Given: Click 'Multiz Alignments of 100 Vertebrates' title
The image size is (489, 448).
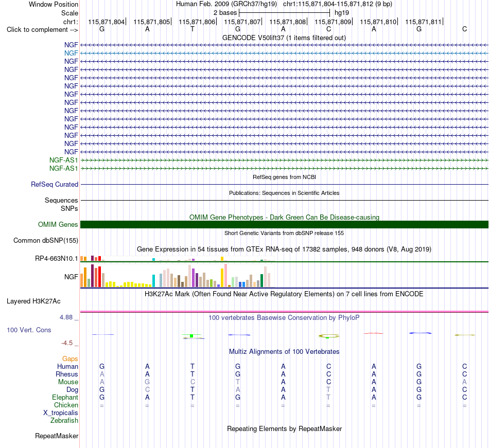Looking at the screenshot, I should (x=284, y=351).
